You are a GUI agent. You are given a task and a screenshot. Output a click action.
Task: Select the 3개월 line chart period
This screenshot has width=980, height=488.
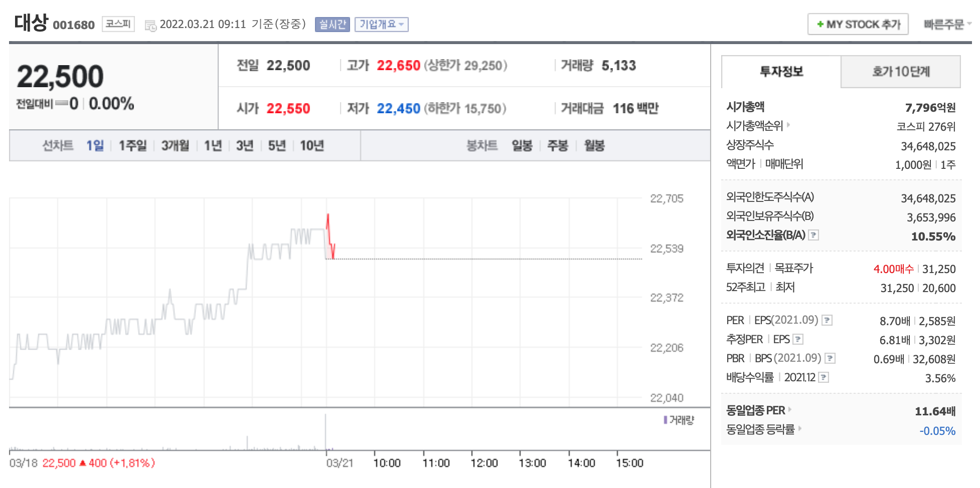tap(175, 145)
